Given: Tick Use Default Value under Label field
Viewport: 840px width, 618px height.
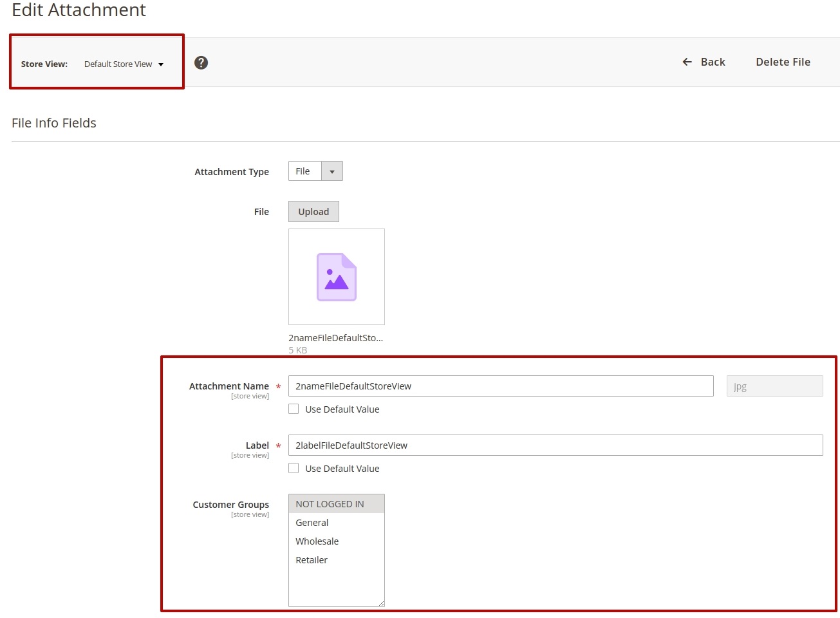Looking at the screenshot, I should pyautogui.click(x=294, y=469).
